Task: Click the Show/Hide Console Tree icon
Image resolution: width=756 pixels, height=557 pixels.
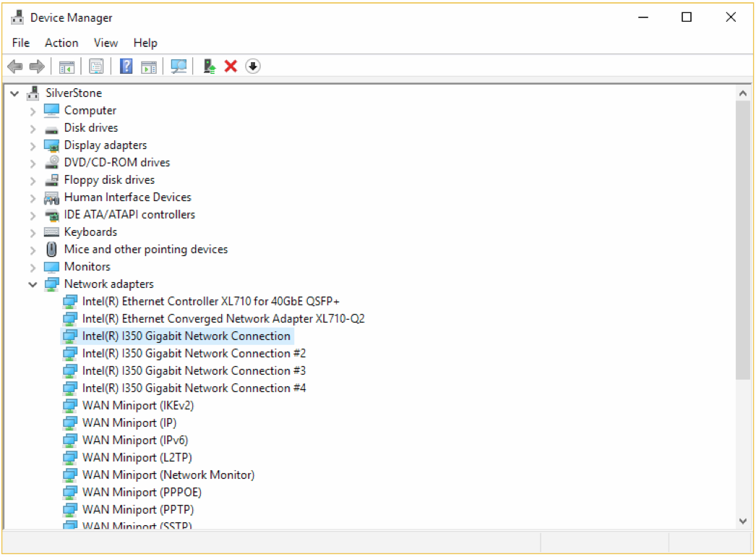Action: pyautogui.click(x=66, y=66)
